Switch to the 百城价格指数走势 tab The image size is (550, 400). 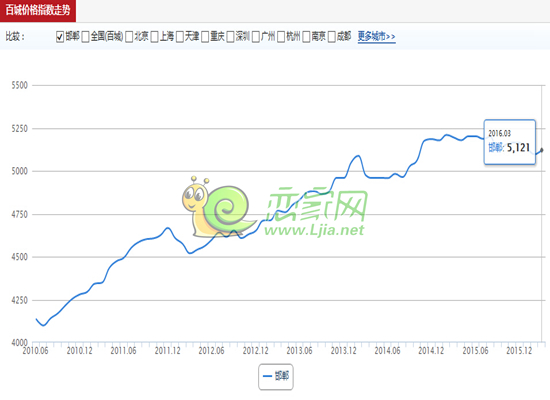point(38,10)
